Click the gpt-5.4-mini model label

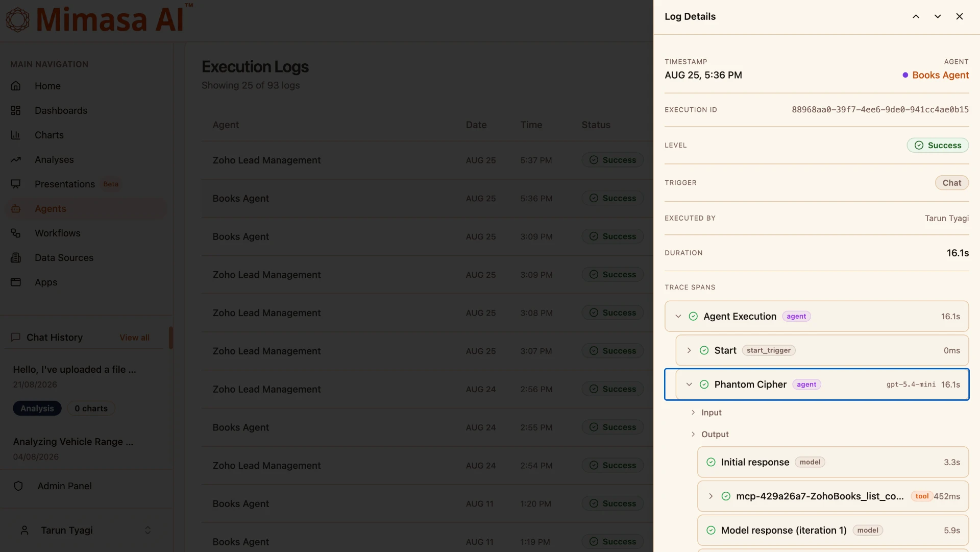pyautogui.click(x=911, y=385)
